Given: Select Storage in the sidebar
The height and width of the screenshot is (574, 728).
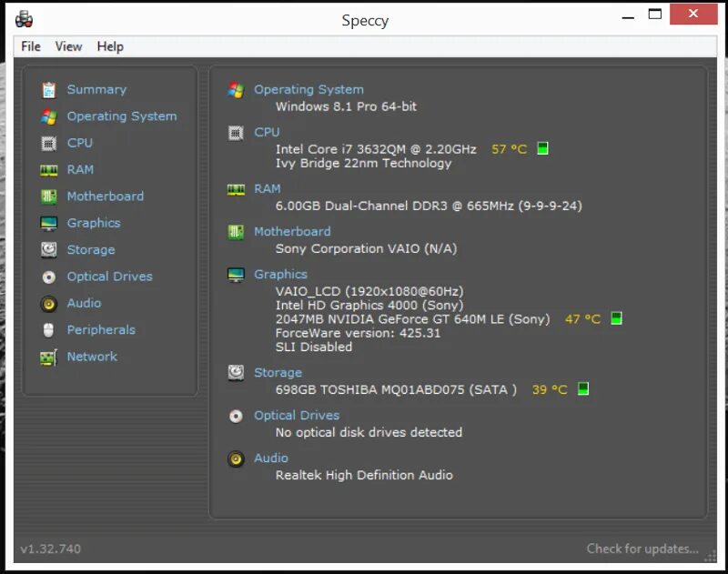Looking at the screenshot, I should tap(90, 249).
